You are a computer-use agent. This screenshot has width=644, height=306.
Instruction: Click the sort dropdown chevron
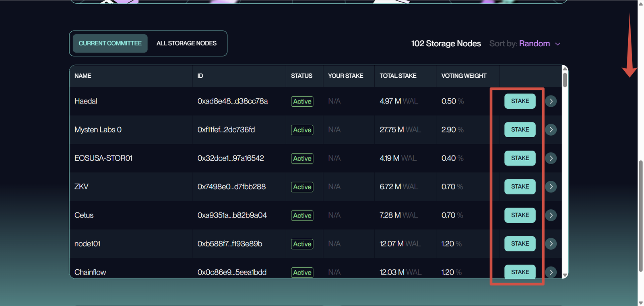557,44
